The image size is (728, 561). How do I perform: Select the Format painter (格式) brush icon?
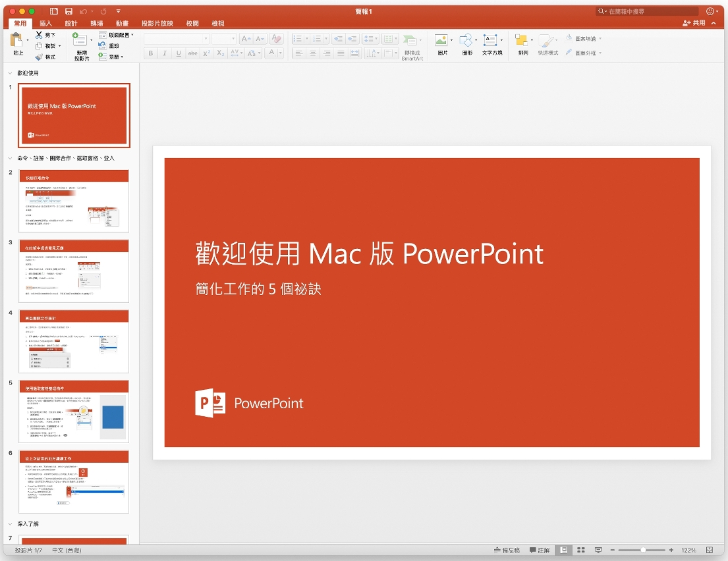[40, 57]
